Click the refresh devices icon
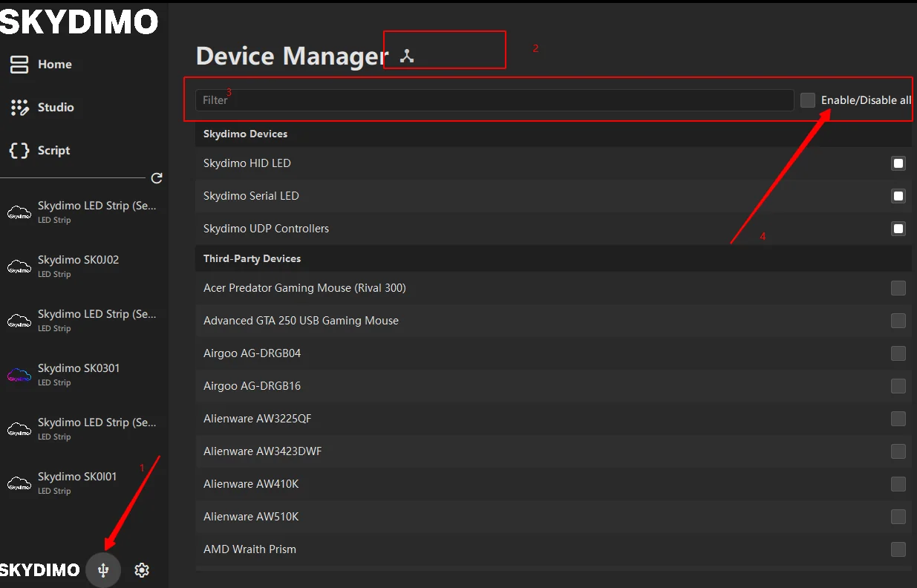917x588 pixels. [157, 178]
